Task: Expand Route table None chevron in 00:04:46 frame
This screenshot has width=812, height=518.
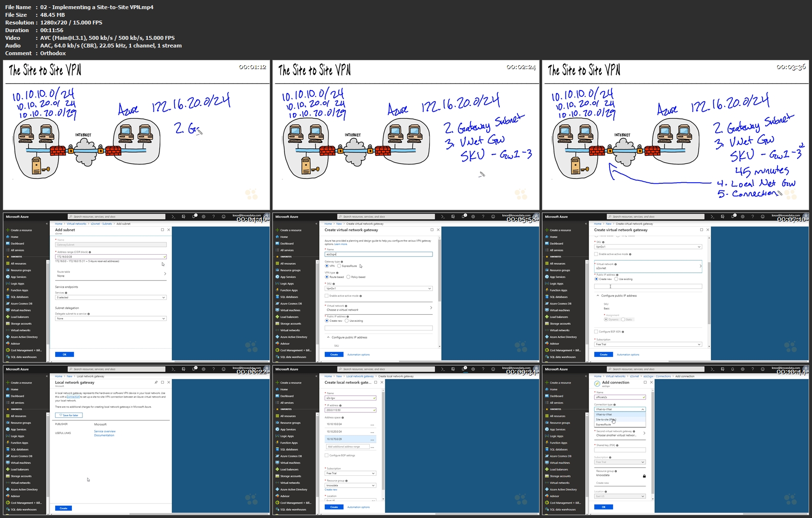Action: point(165,274)
